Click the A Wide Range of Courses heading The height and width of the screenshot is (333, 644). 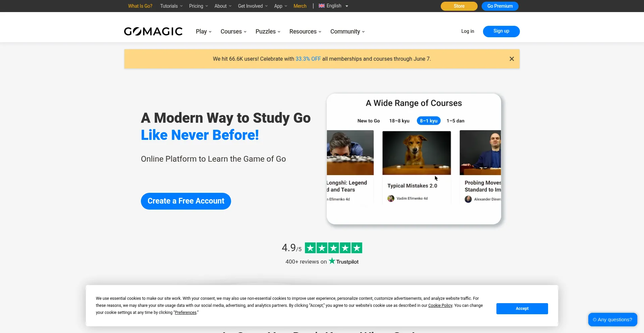coord(414,103)
